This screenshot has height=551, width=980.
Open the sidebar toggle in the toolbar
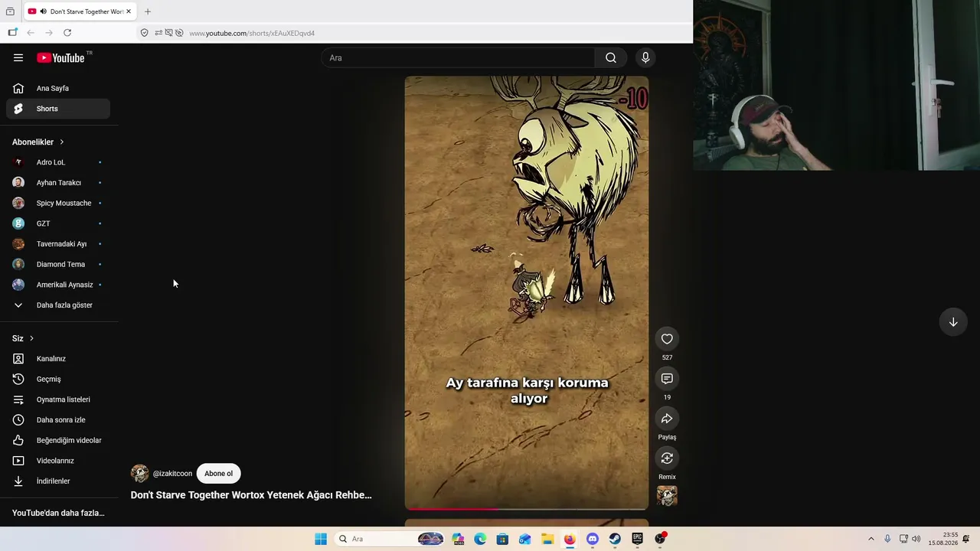[12, 33]
